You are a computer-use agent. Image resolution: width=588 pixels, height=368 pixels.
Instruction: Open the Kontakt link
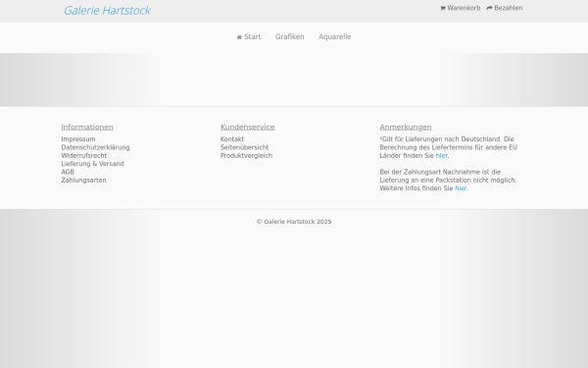coord(232,139)
